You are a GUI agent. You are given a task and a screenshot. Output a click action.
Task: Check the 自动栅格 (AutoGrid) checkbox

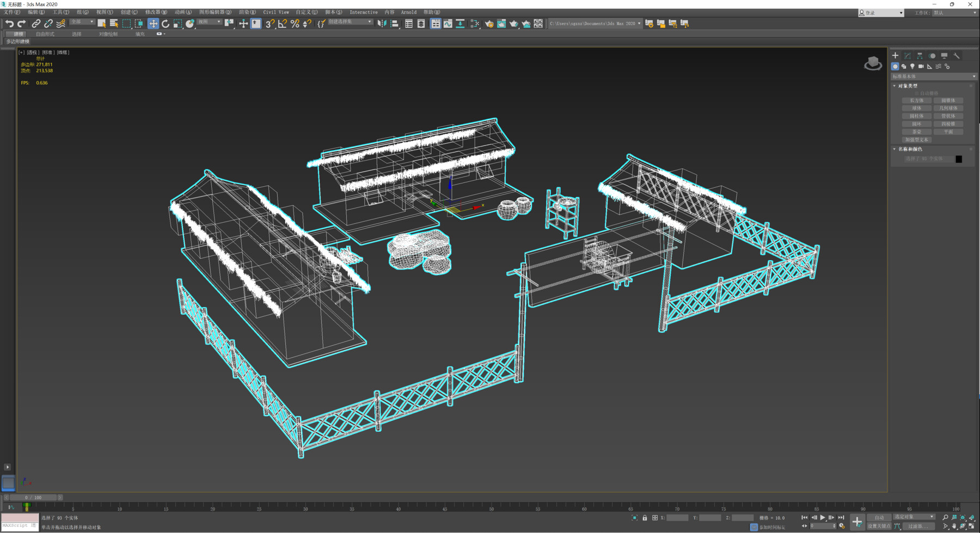click(x=916, y=93)
